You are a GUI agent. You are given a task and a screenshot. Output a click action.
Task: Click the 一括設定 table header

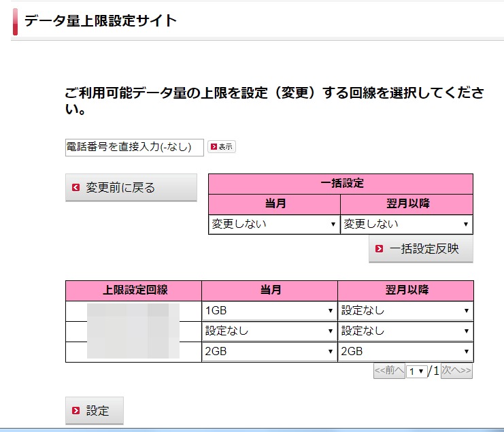pyautogui.click(x=340, y=184)
